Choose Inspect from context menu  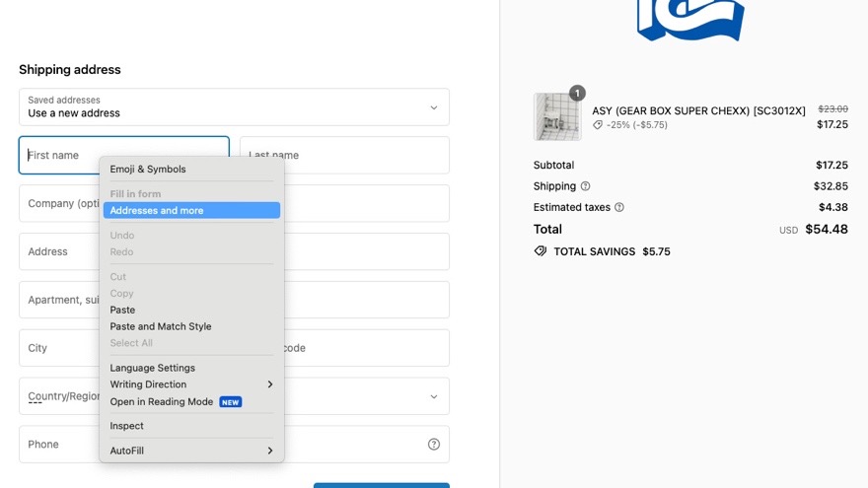tap(191, 426)
